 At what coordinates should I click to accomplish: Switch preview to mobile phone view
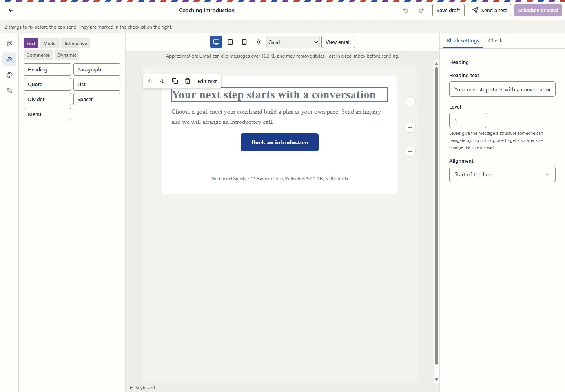point(244,42)
